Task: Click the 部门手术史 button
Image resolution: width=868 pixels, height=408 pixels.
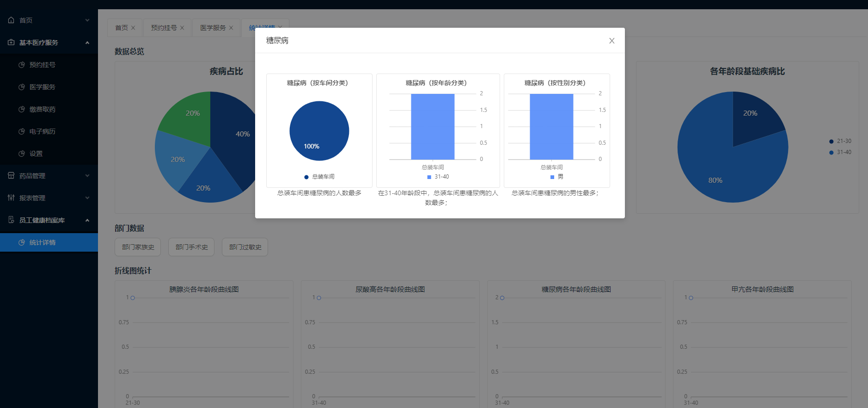Action: [191, 247]
